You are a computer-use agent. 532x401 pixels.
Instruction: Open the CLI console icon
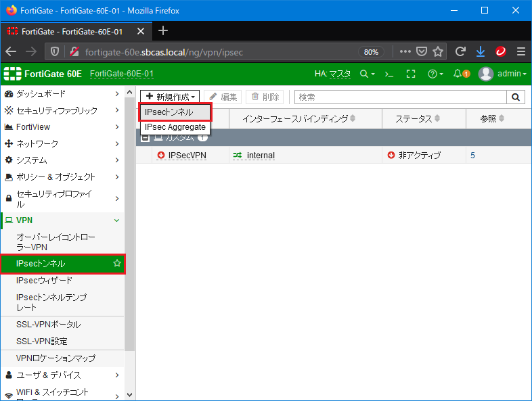pyautogui.click(x=389, y=74)
